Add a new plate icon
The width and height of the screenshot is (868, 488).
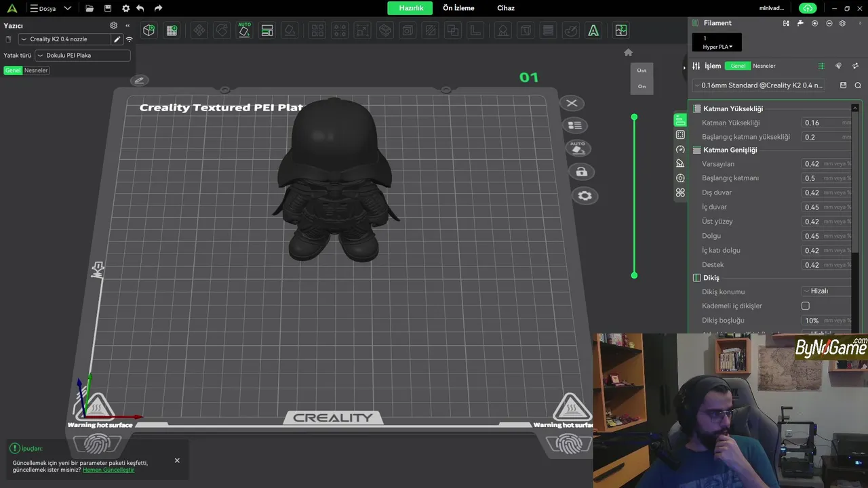pyautogui.click(x=172, y=30)
